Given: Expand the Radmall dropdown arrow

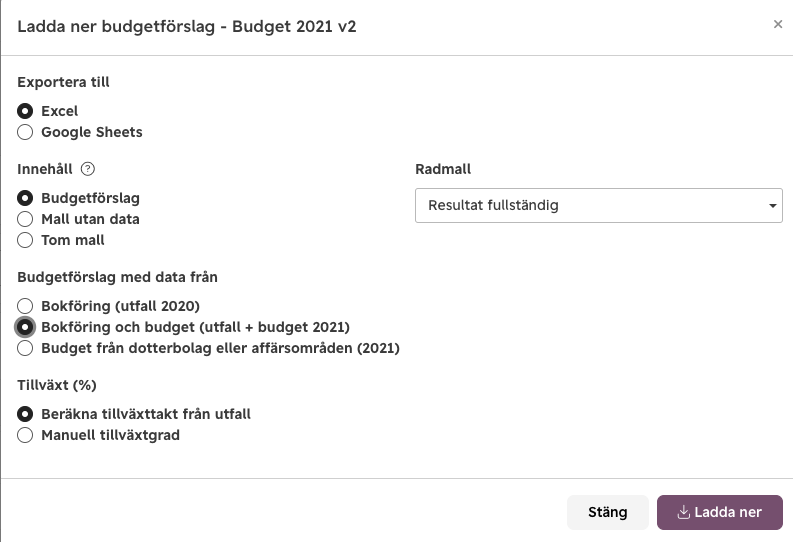Looking at the screenshot, I should 772,206.
